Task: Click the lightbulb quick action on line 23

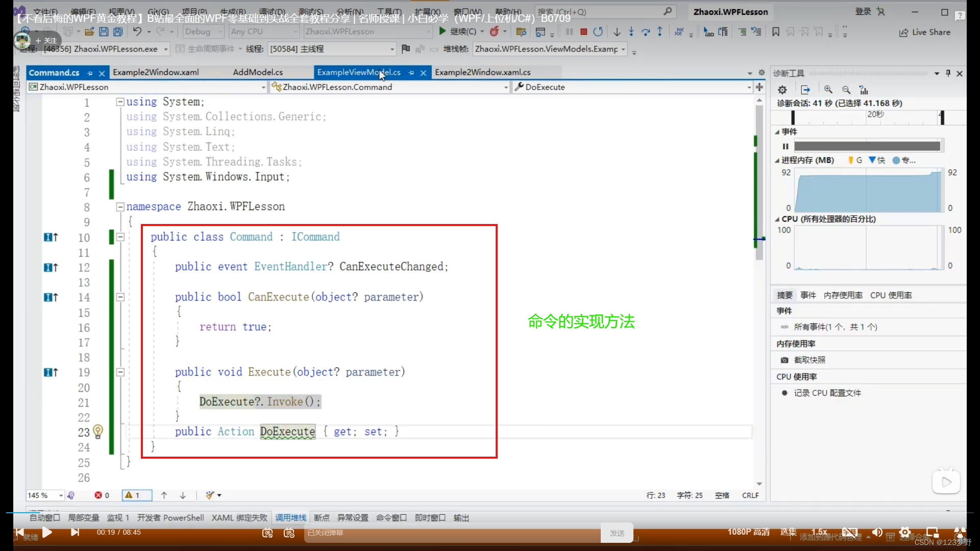Action: click(98, 432)
